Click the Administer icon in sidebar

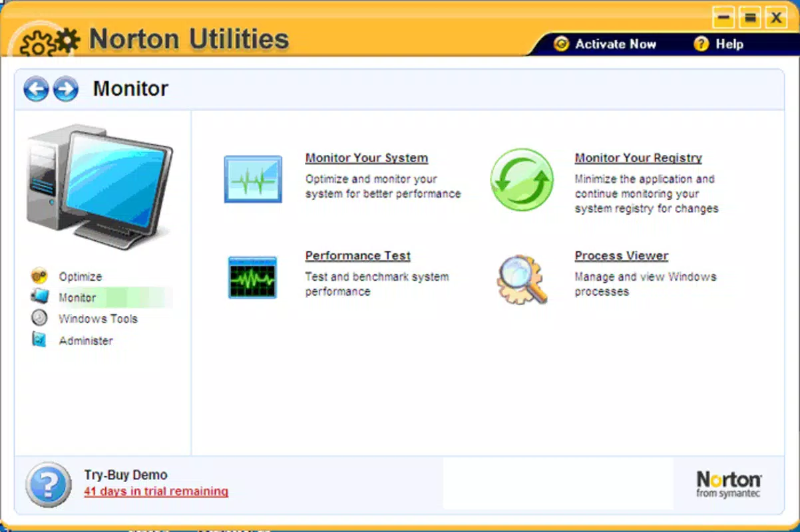[x=39, y=339]
